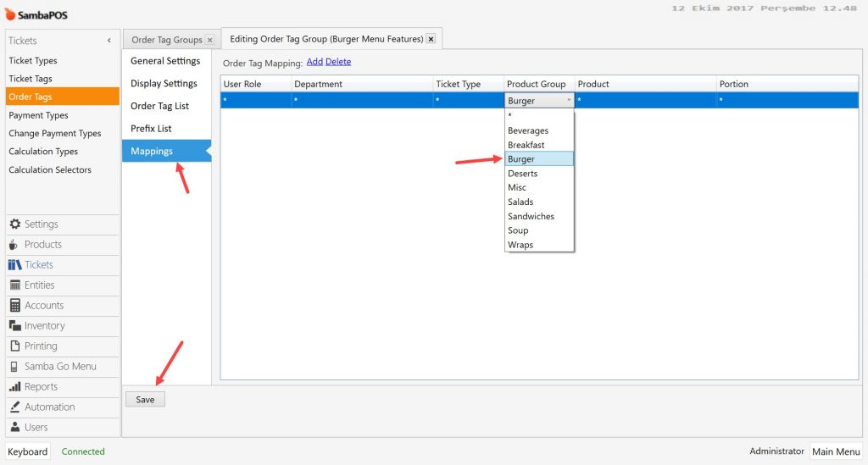Image resolution: width=868 pixels, height=465 pixels.
Task: Choose Soup in the Product Group list
Action: [539, 230]
